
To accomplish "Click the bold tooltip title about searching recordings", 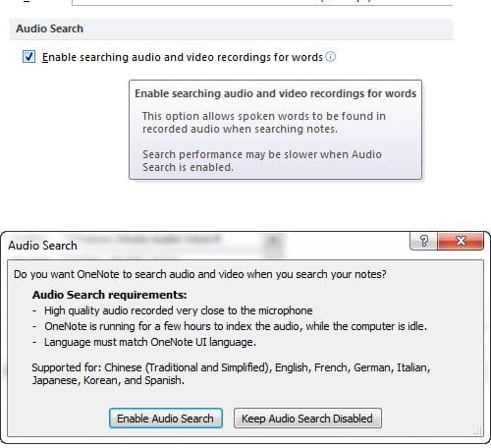I will click(x=276, y=93).
